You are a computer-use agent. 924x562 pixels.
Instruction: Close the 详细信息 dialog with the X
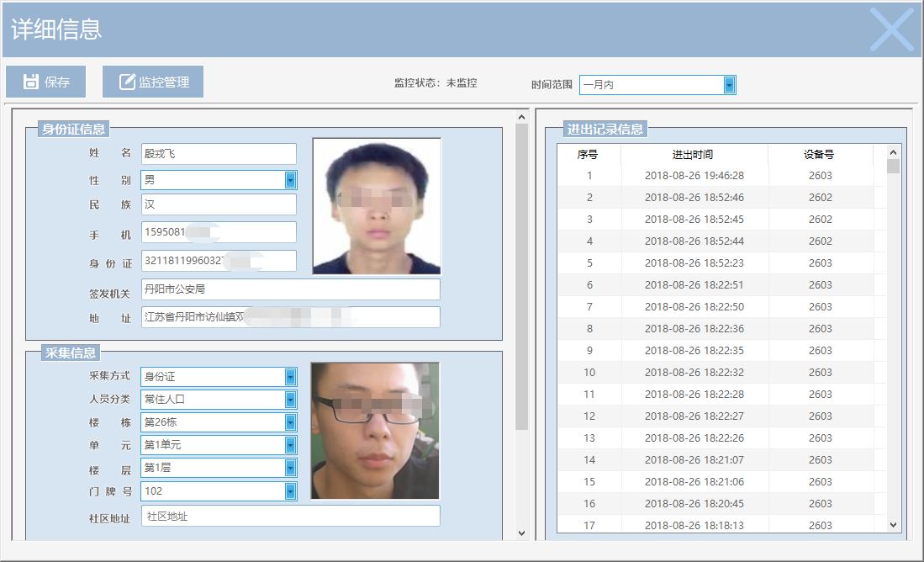[x=891, y=29]
